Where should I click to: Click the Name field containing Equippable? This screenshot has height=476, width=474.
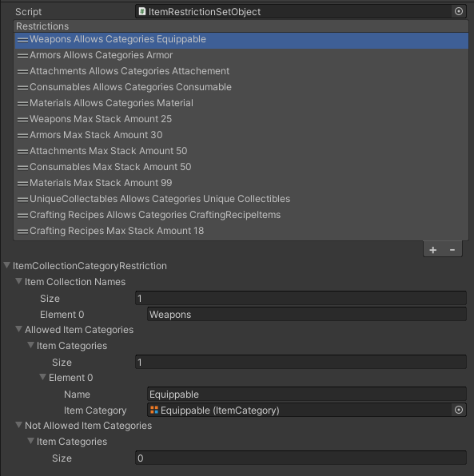pyautogui.click(x=307, y=395)
